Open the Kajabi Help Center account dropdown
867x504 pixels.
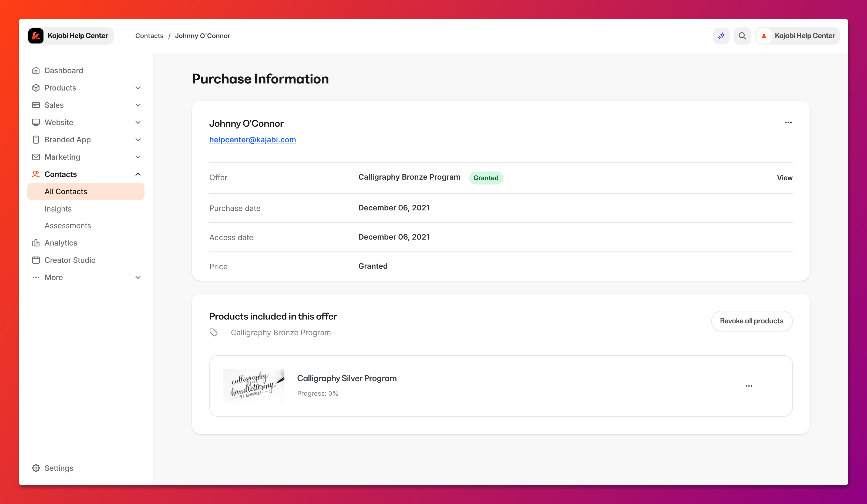coord(798,36)
